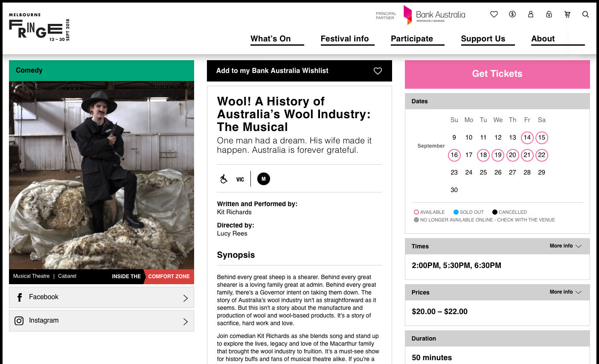Open the Festival info menu

345,39
